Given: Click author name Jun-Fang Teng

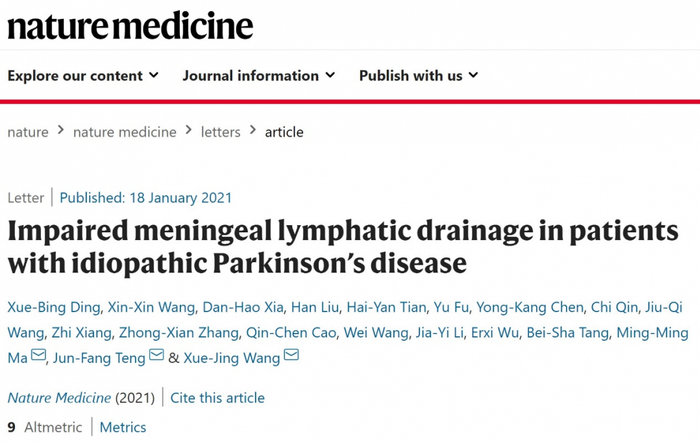Looking at the screenshot, I should click(x=100, y=357).
